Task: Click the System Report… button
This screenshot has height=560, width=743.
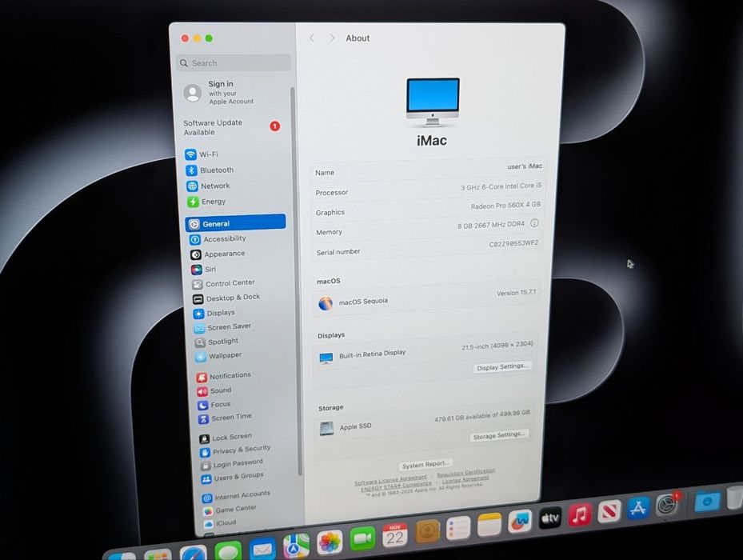Action: tap(425, 464)
